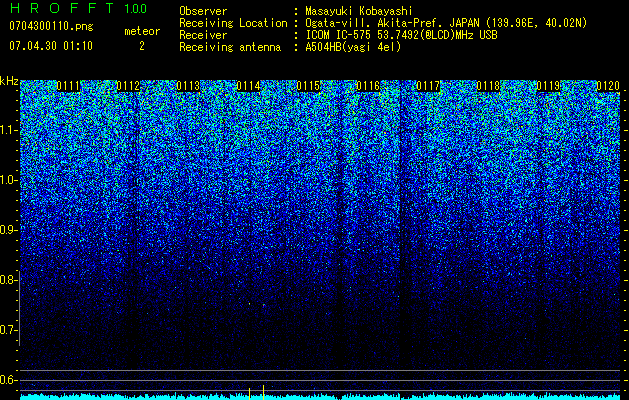Click the 0111 time marker label
This screenshot has width=629, height=400.
[x=68, y=86]
